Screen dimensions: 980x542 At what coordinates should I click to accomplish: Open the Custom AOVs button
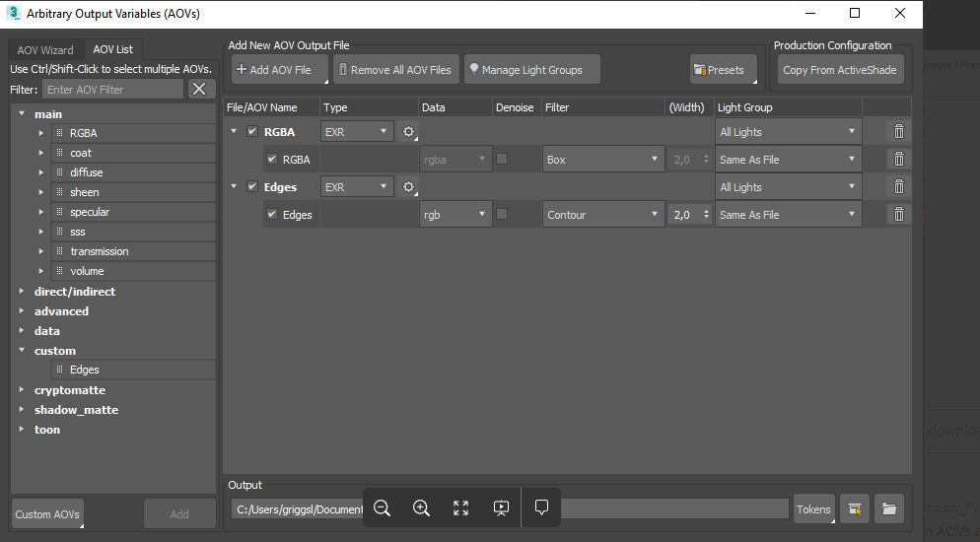47,513
